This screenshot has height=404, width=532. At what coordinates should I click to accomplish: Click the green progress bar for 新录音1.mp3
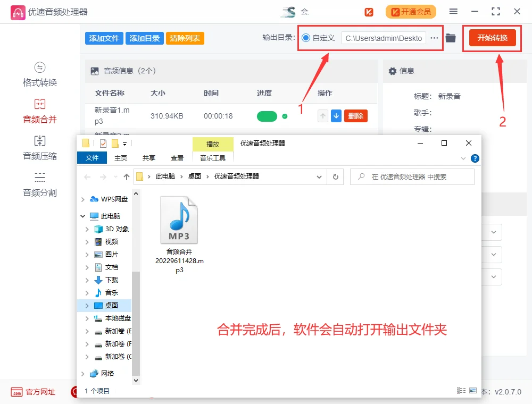[267, 116]
